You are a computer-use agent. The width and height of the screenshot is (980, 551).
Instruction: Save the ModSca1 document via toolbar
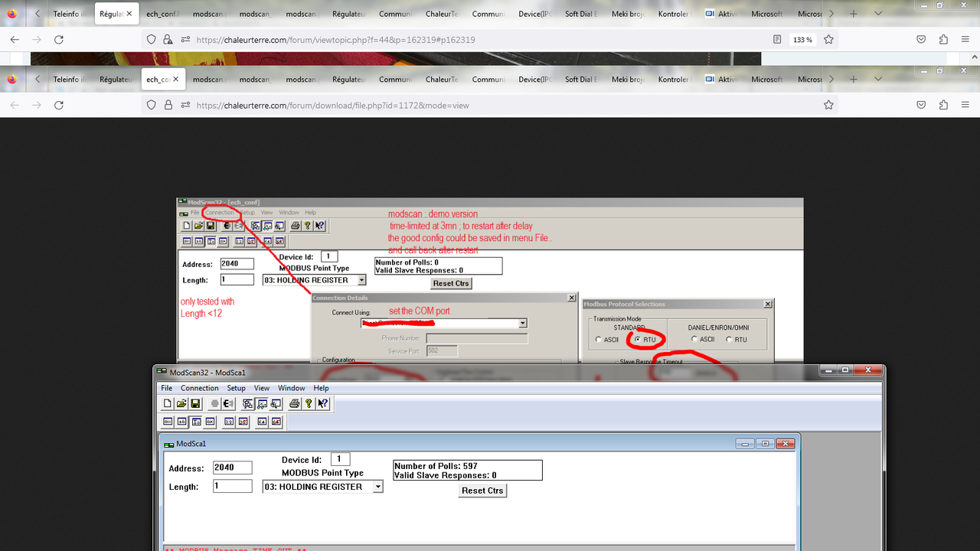(x=195, y=403)
